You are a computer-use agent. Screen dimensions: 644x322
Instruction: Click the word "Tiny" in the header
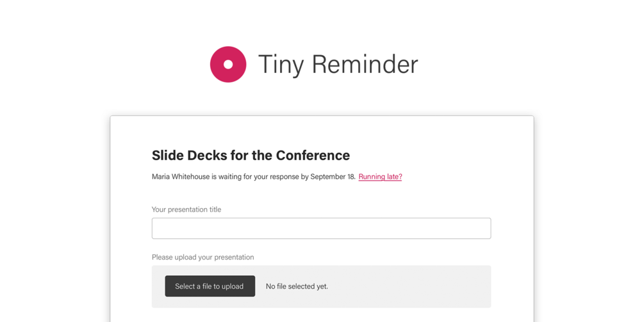[279, 65]
